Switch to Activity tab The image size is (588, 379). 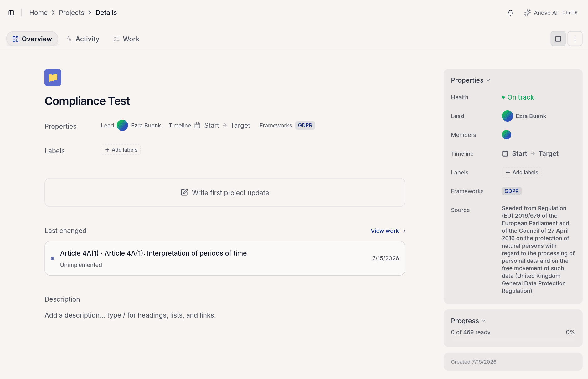click(83, 39)
